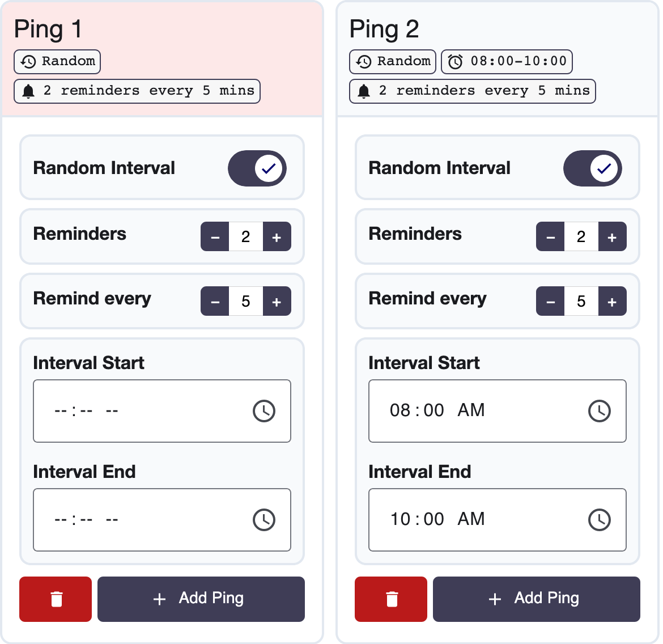Open the clock picker for Ping 2 Interval End
This screenshot has height=644, width=663.
[x=600, y=519]
